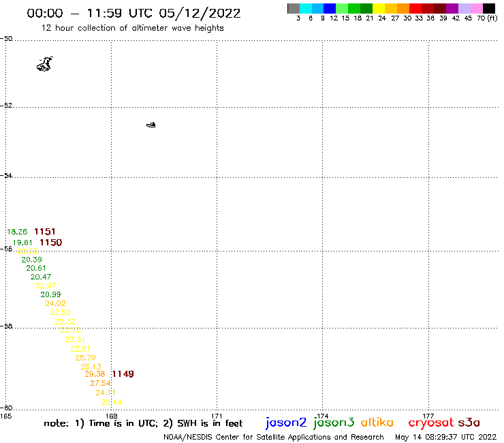Select the 22.15 wave height reading
This screenshot has height=443, width=504.
70,330
